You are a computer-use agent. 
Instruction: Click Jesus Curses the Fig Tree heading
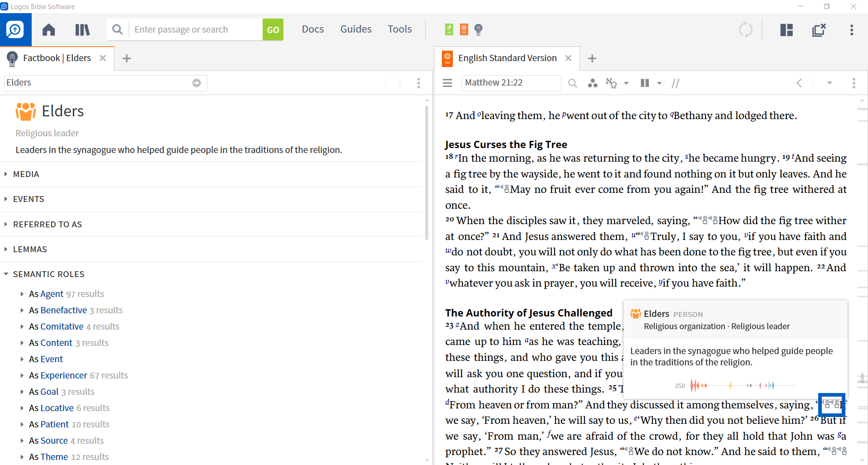tap(506, 144)
